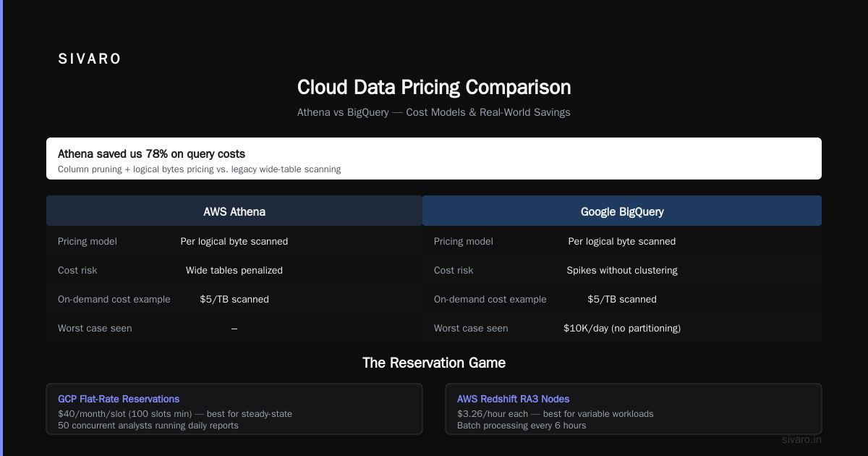Click '$10K/day (no partitioning)' cell
868x456 pixels.
pos(622,328)
